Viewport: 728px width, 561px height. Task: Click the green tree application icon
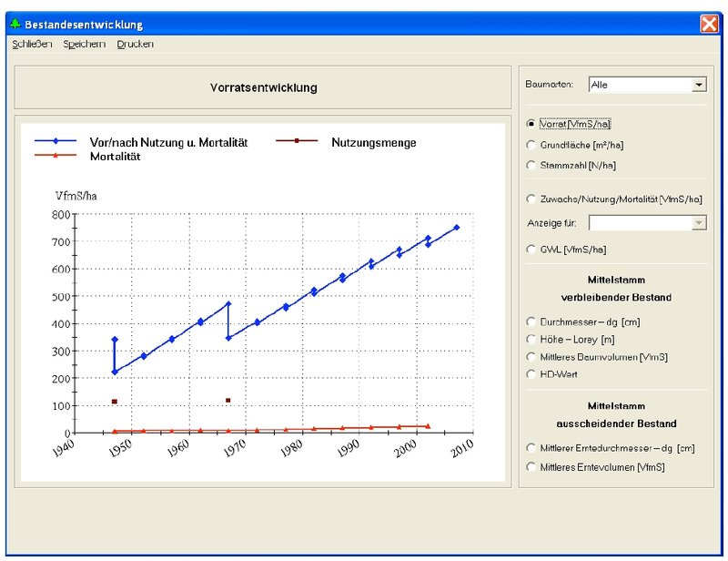(x=15, y=25)
